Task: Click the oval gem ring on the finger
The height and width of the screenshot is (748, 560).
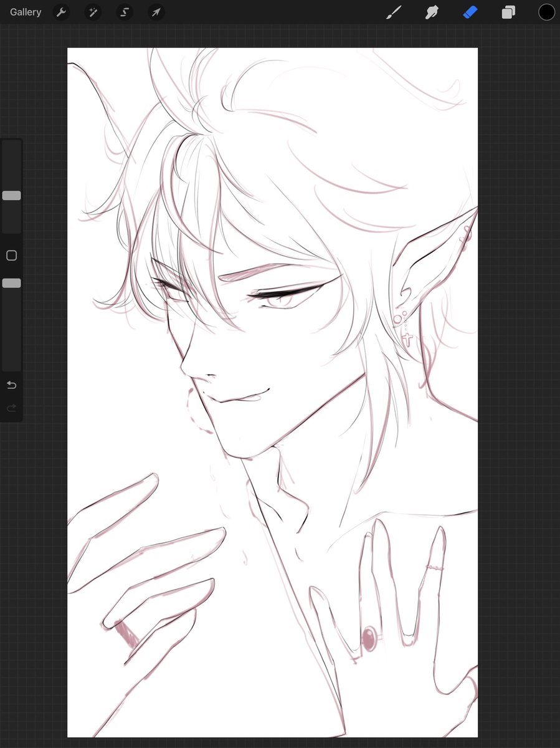Action: [369, 639]
